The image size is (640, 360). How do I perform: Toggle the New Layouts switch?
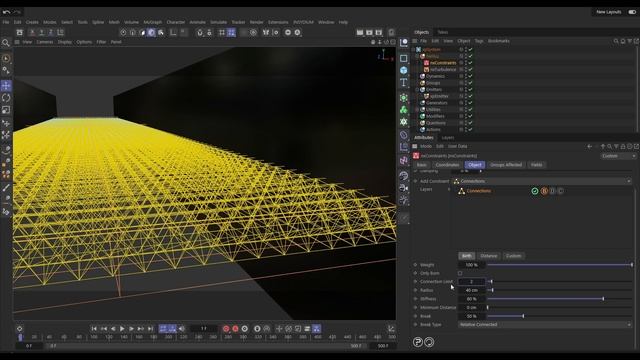632,12
